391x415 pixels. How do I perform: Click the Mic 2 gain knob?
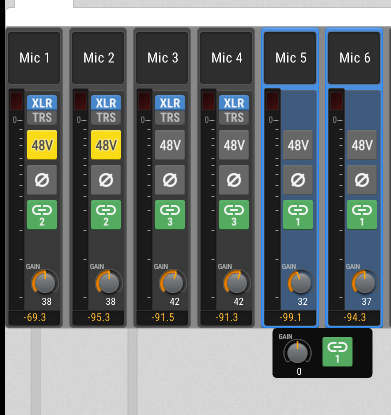(x=109, y=283)
